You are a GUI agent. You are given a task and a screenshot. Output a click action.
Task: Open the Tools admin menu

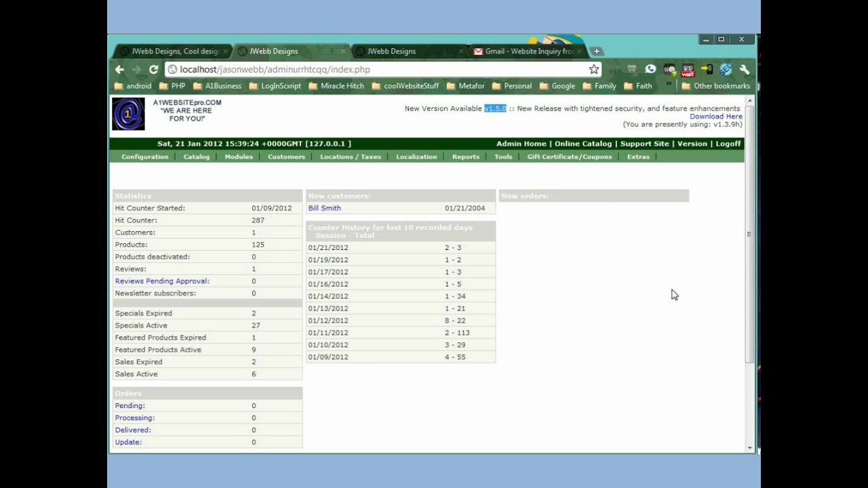[x=503, y=157]
